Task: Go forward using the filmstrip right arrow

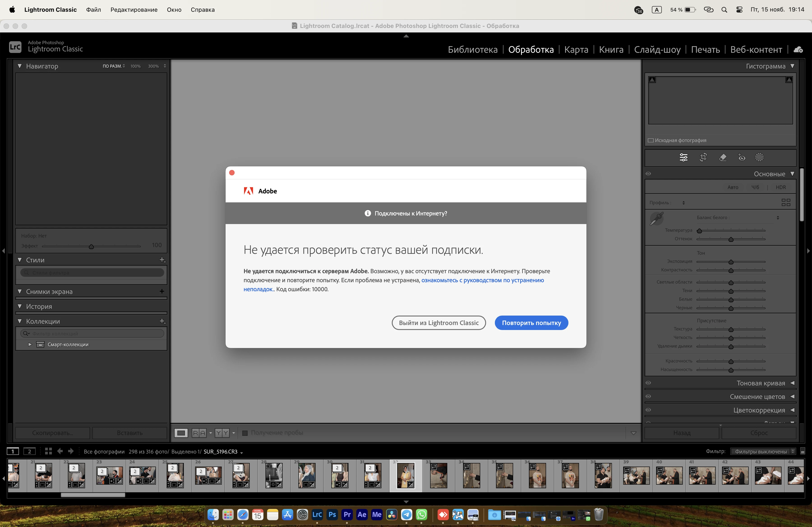Action: [71, 451]
